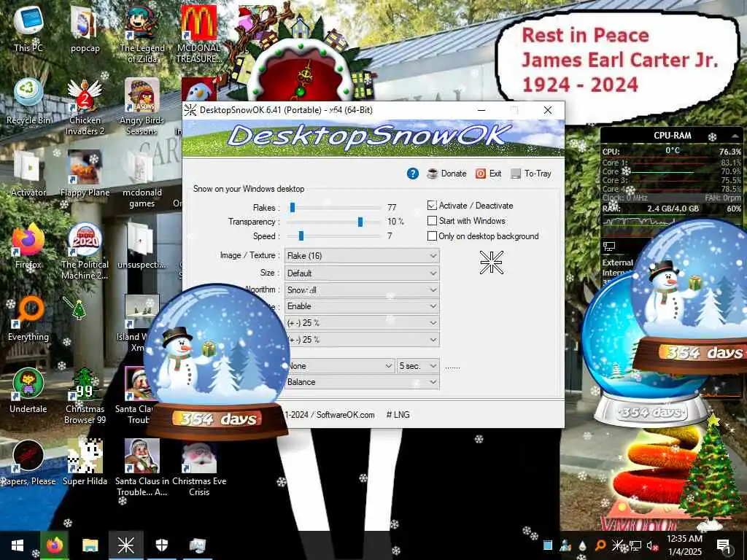The image size is (747, 560).
Task: Collapse the CPU-RAM gadget header arrow
Action: pyautogui.click(x=734, y=136)
